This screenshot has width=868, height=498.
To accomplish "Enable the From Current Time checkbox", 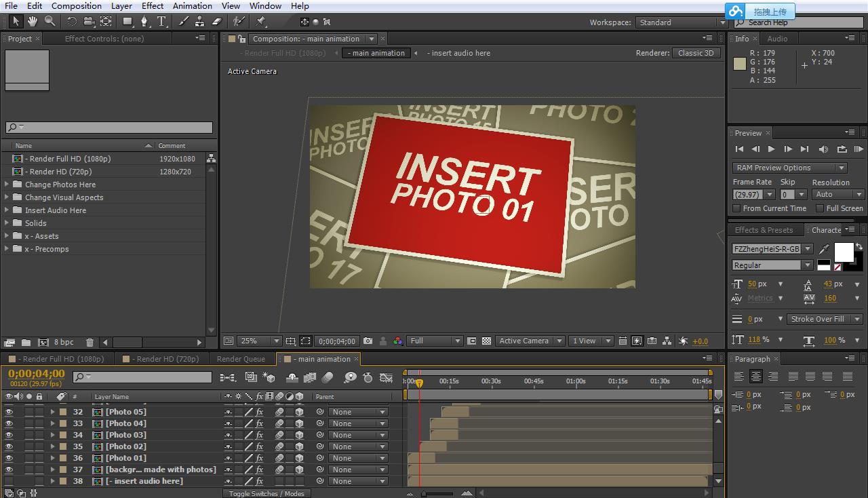I will click(737, 208).
